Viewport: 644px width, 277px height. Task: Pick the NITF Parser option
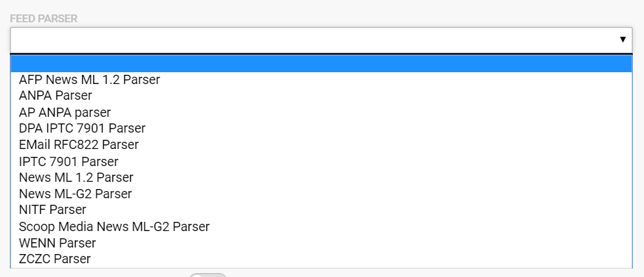click(x=53, y=210)
